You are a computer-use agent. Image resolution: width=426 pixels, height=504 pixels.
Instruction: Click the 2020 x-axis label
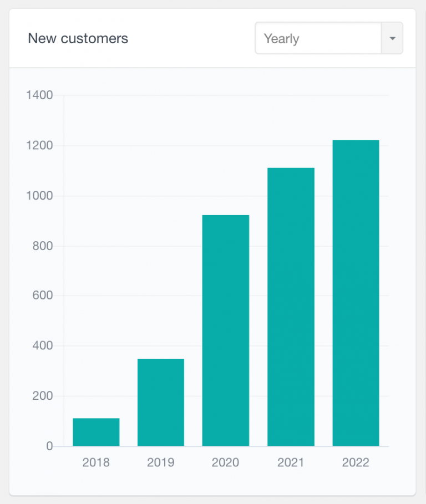[x=226, y=462]
